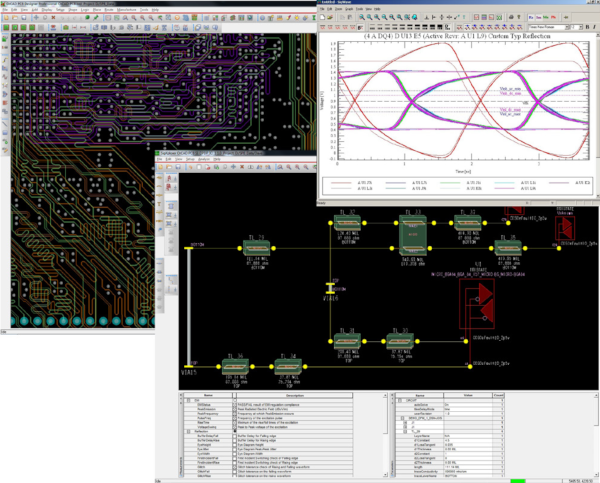Viewport: 600px width, 483px height.
Task: Click red X delete icon in SigXplorer toolbar
Action: (242, 167)
